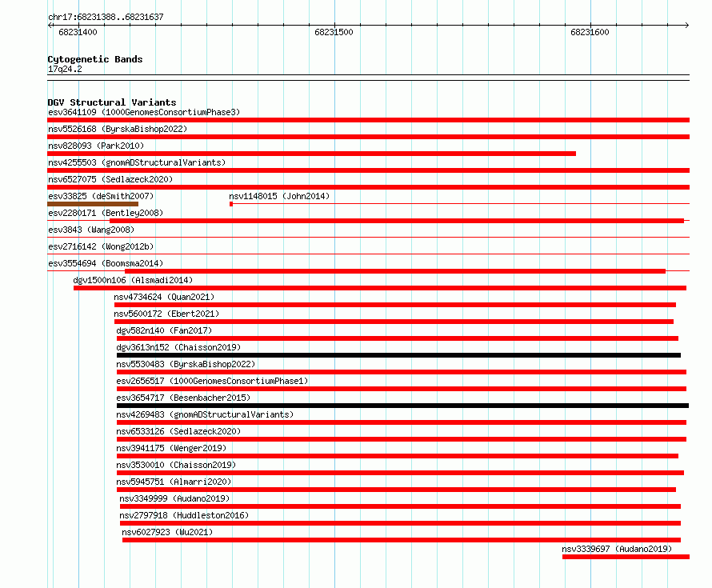This screenshot has width=712, height=588.
Task: Click the Cytogenetic Bands track title
Action: pyautogui.click(x=95, y=59)
